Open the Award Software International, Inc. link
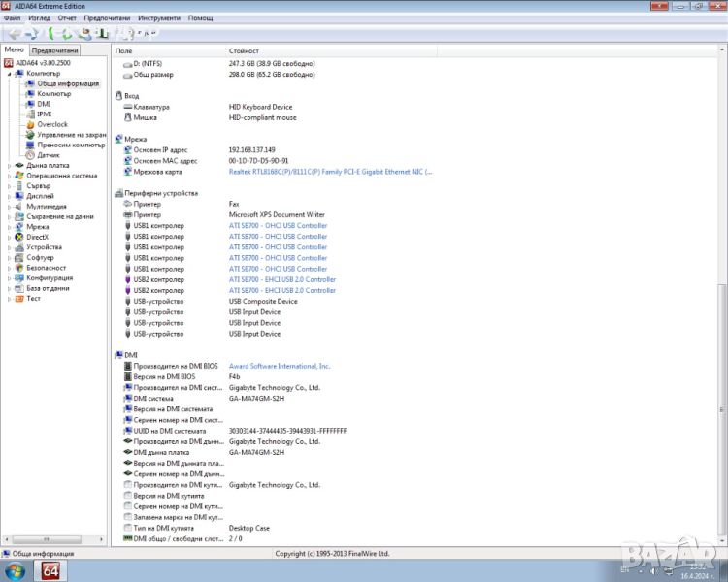Screen dimensions: 728x582 280,366
